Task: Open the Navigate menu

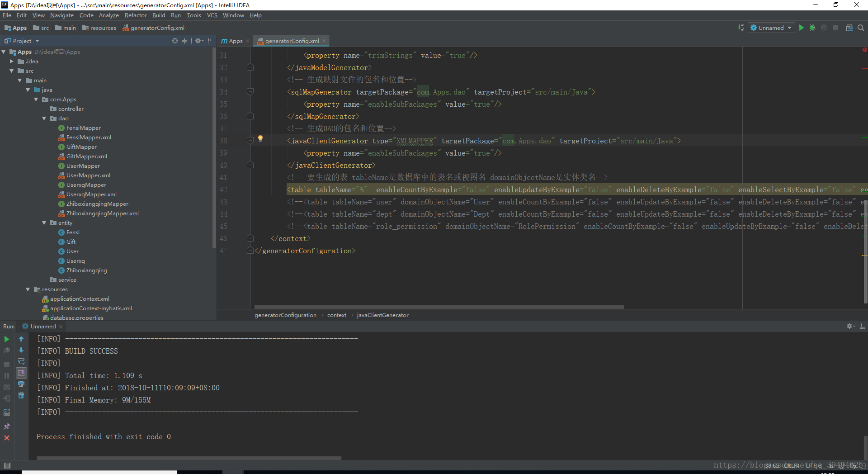Action: pos(61,15)
